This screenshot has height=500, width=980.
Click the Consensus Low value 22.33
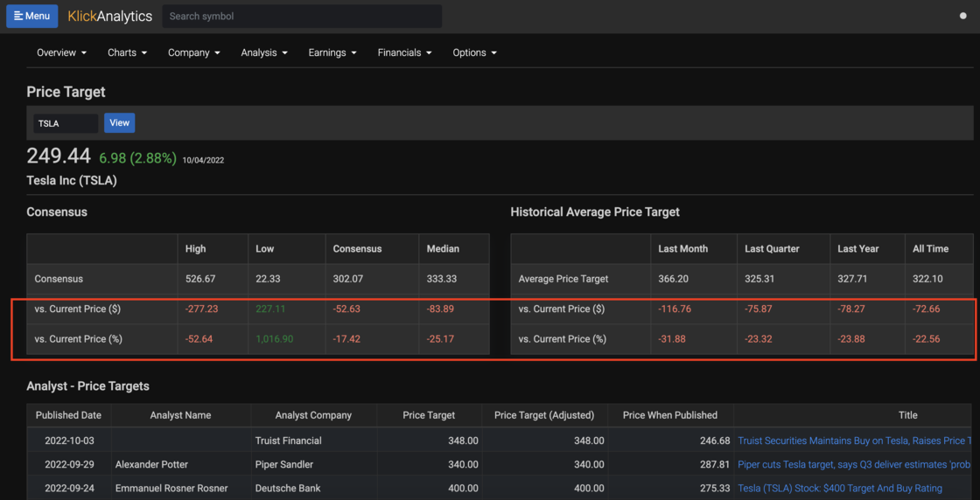coord(269,279)
